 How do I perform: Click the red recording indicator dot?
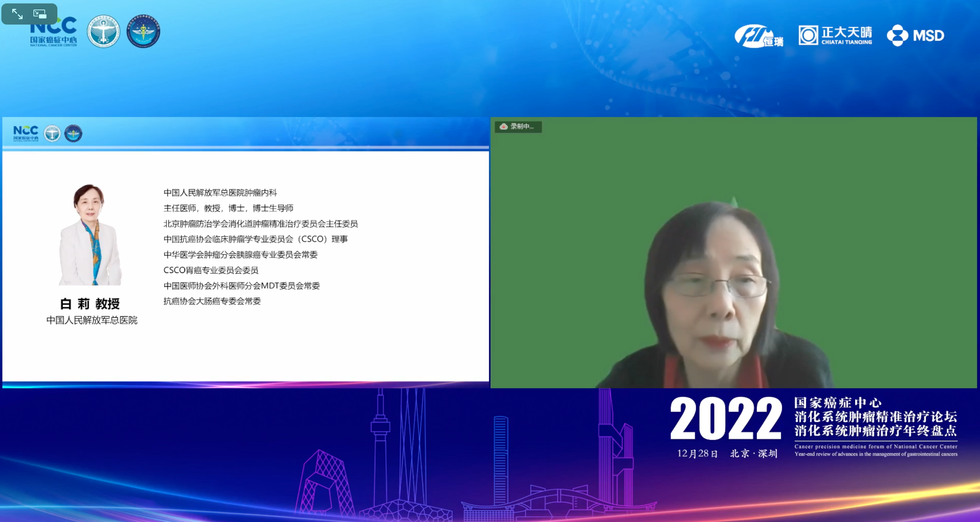504,127
